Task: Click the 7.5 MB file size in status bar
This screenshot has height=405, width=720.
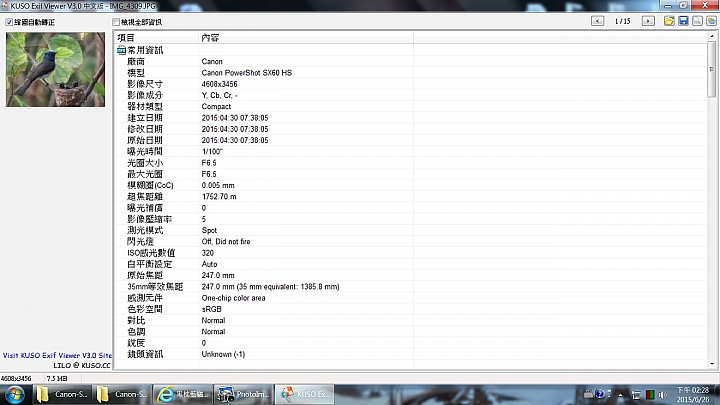Action: pyautogui.click(x=57, y=379)
